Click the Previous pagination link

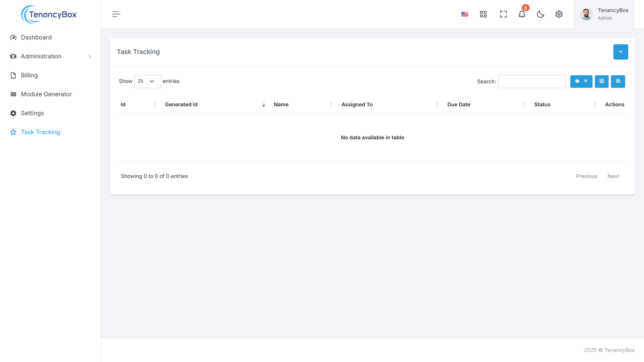586,176
